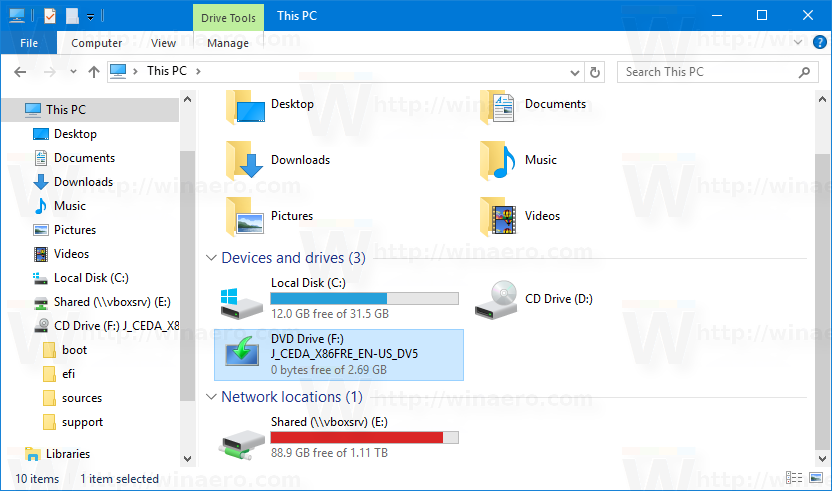Open the address bar history dropdown
832x491 pixels.
click(574, 72)
